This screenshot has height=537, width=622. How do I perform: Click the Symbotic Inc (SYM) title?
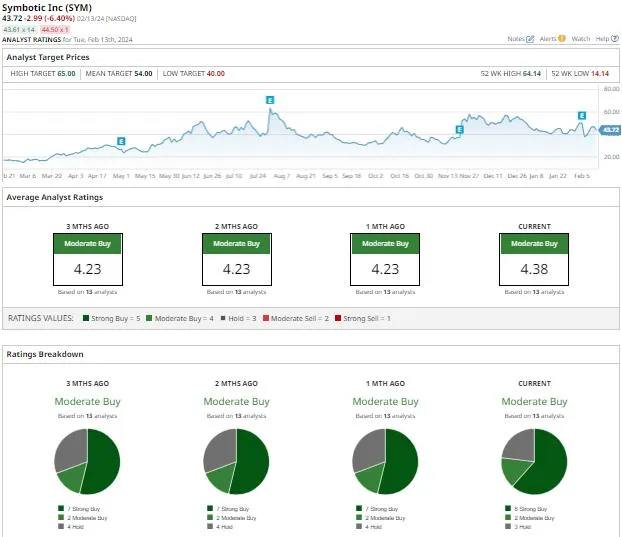47,8
